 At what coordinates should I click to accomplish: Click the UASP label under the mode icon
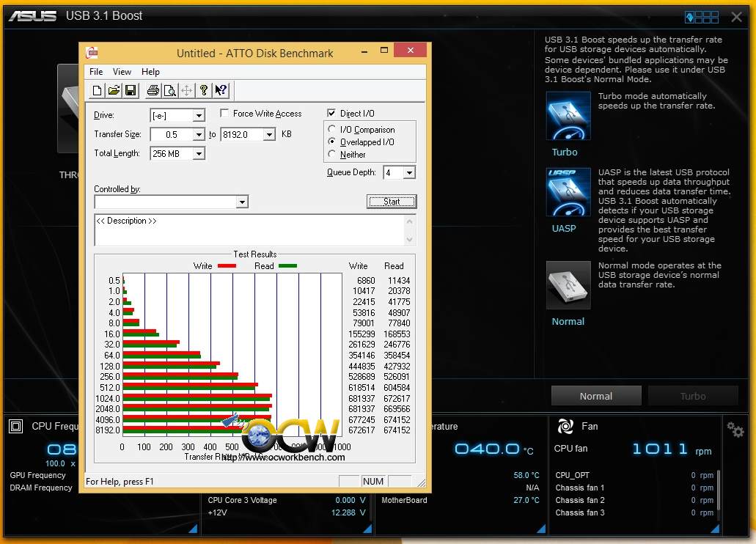pyautogui.click(x=564, y=228)
